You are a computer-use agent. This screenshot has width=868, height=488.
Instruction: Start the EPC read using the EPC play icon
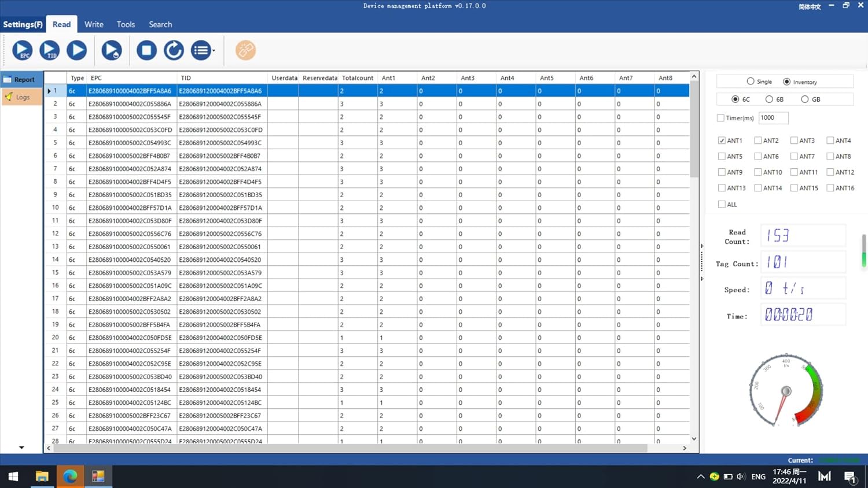point(23,50)
